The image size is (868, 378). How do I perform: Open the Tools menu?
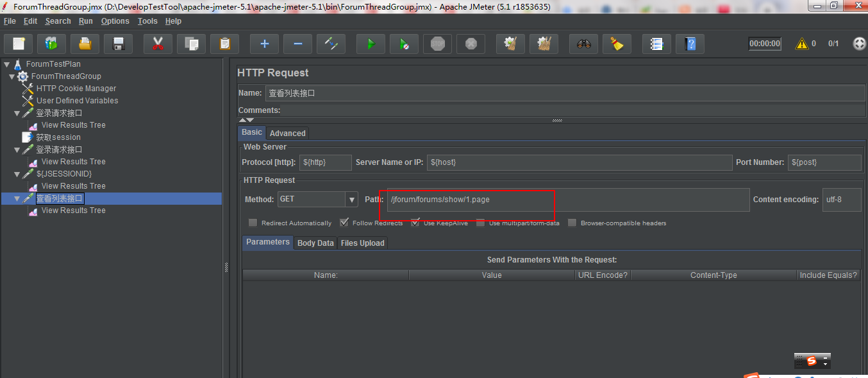coord(147,21)
